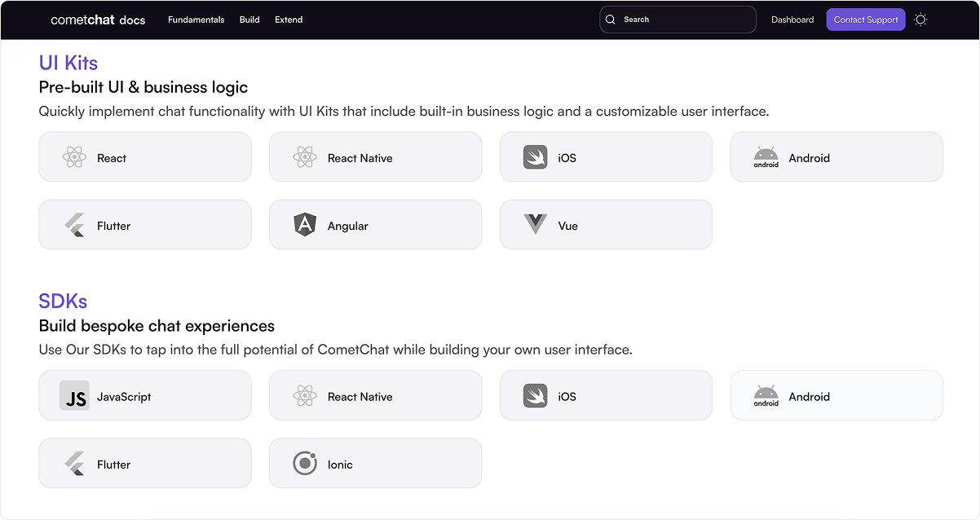Open the React Native SDK card
The image size is (980, 520).
point(375,395)
